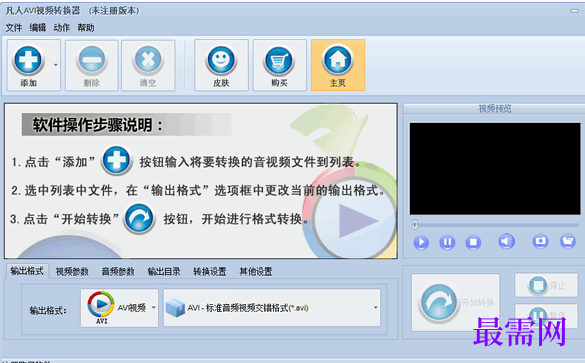The image size is (585, 363).
Task: Open the 编辑 menu
Action: pyautogui.click(x=38, y=28)
